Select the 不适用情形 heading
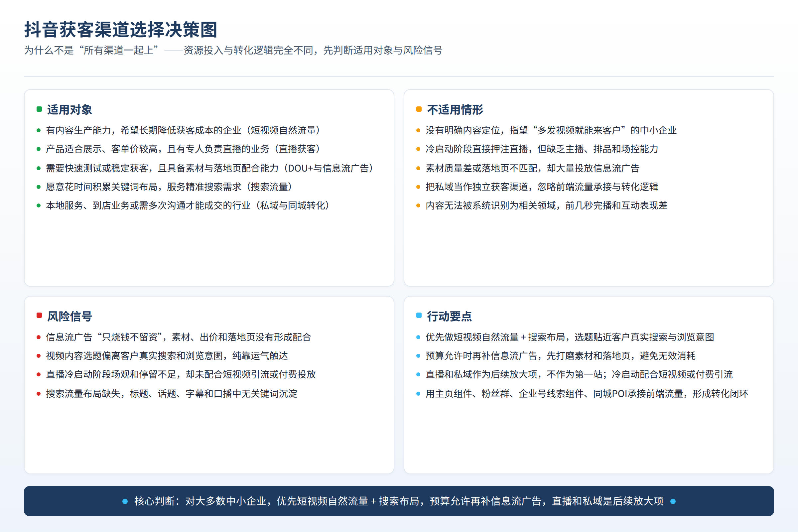Image resolution: width=798 pixels, height=532 pixels. (x=455, y=110)
